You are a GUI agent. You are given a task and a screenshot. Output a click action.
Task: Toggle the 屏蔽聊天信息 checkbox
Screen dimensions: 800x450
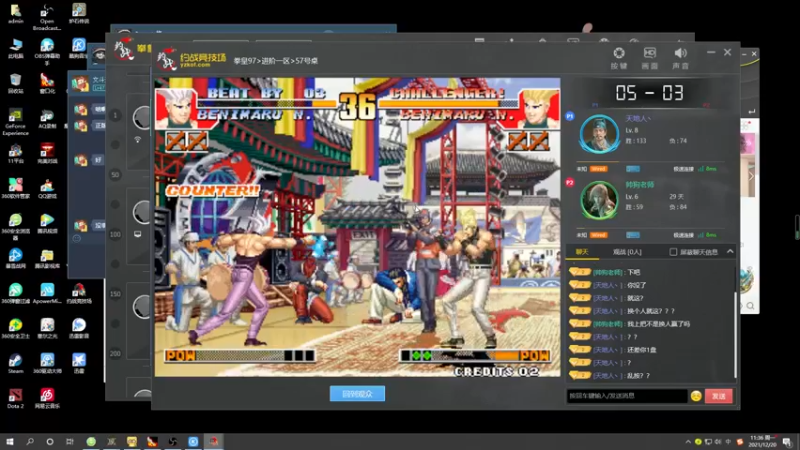pos(673,252)
